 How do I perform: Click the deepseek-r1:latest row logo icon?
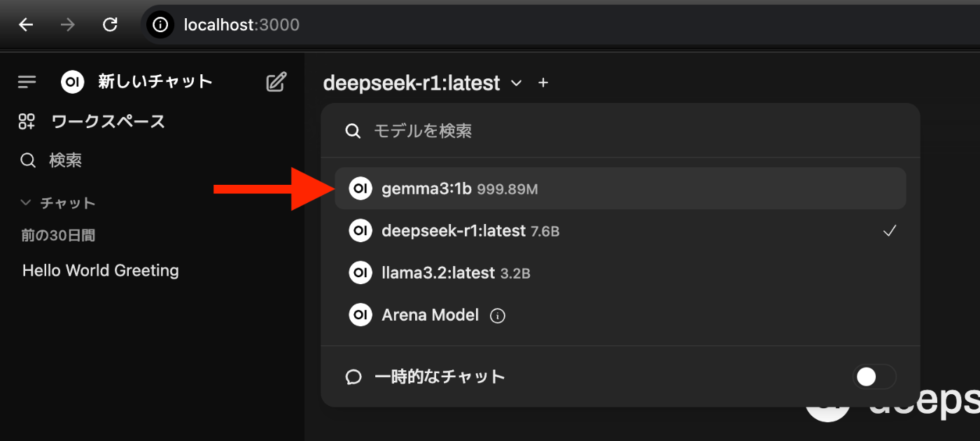(360, 230)
